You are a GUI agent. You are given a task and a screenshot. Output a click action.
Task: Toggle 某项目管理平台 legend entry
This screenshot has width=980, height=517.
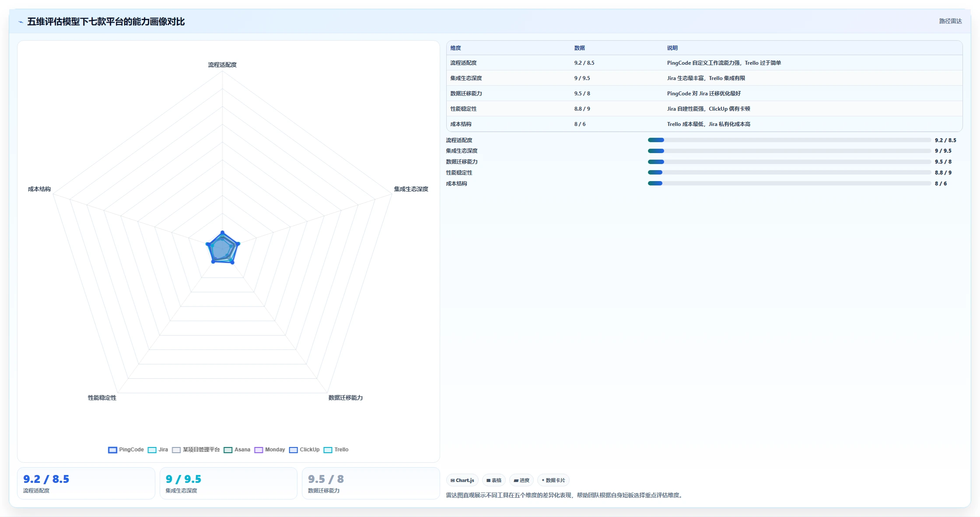196,450
